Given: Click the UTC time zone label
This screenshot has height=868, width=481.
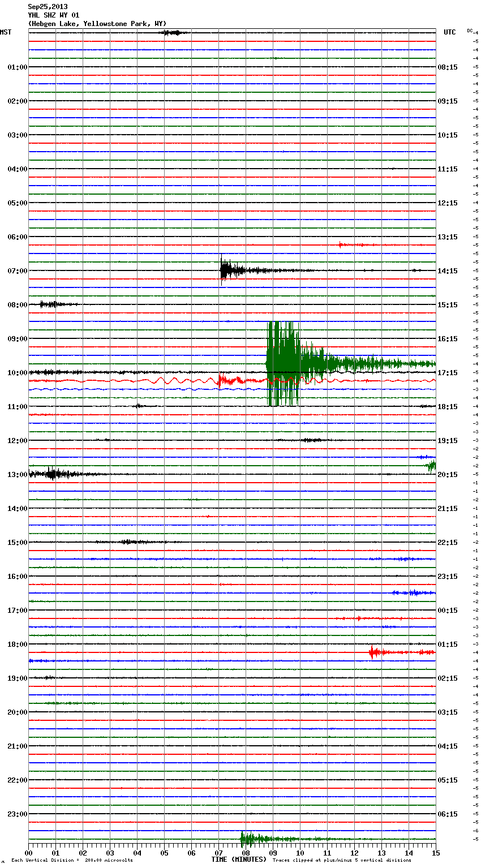Looking at the screenshot, I should tap(449, 32).
